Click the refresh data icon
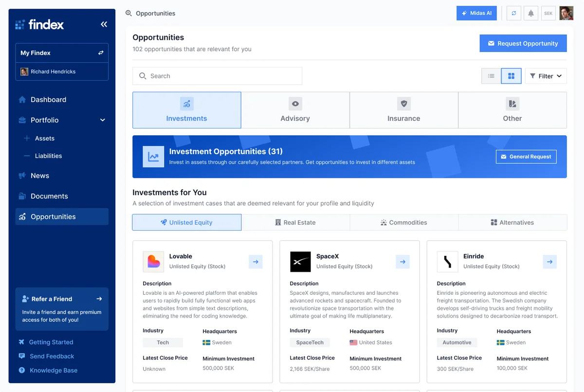Image resolution: width=584 pixels, height=392 pixels. [x=513, y=13]
